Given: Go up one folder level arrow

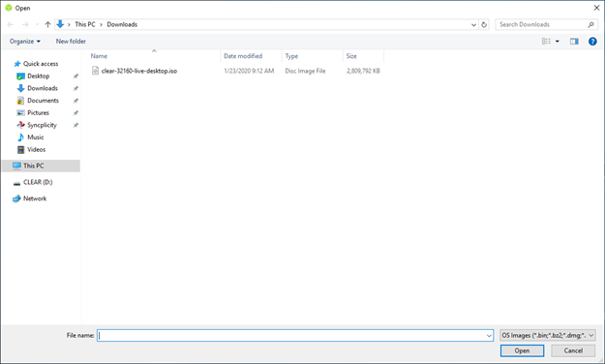Looking at the screenshot, I should (47, 24).
